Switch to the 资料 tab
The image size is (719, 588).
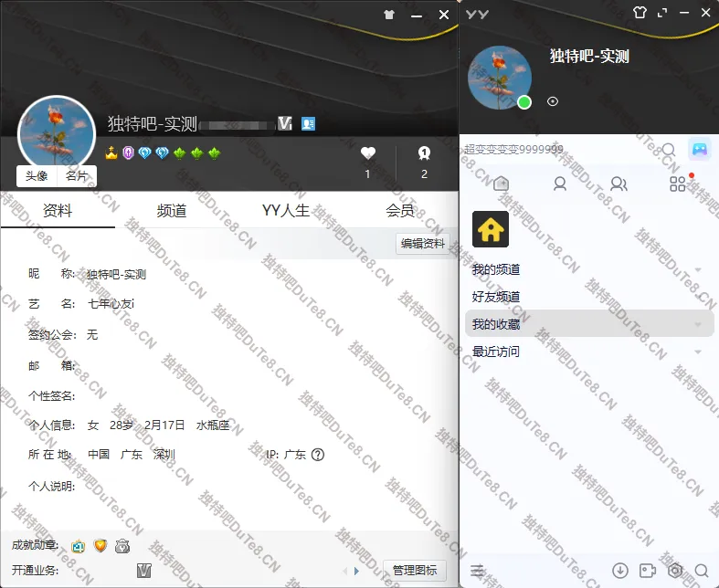click(x=58, y=211)
